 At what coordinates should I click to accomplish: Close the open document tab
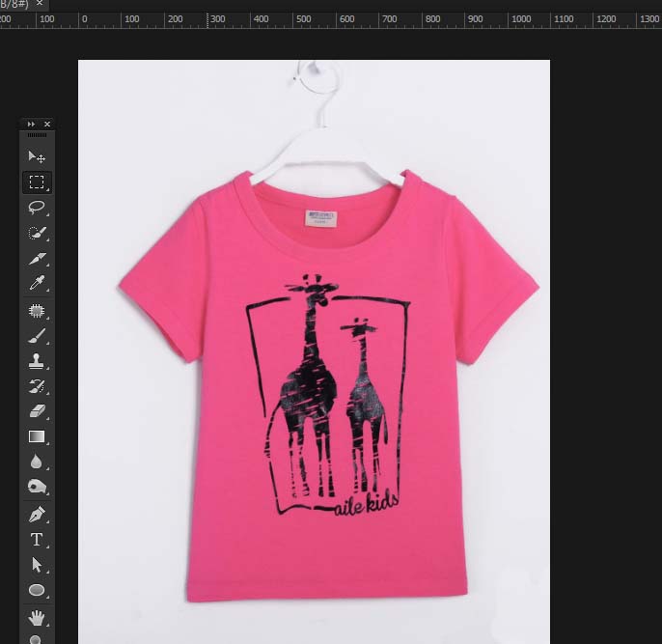[x=40, y=5]
